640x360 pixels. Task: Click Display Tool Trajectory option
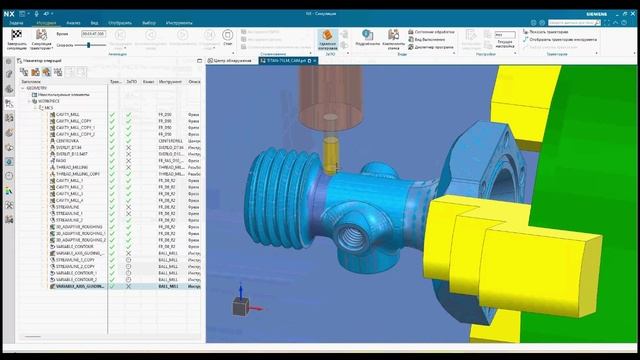[x=560, y=40]
